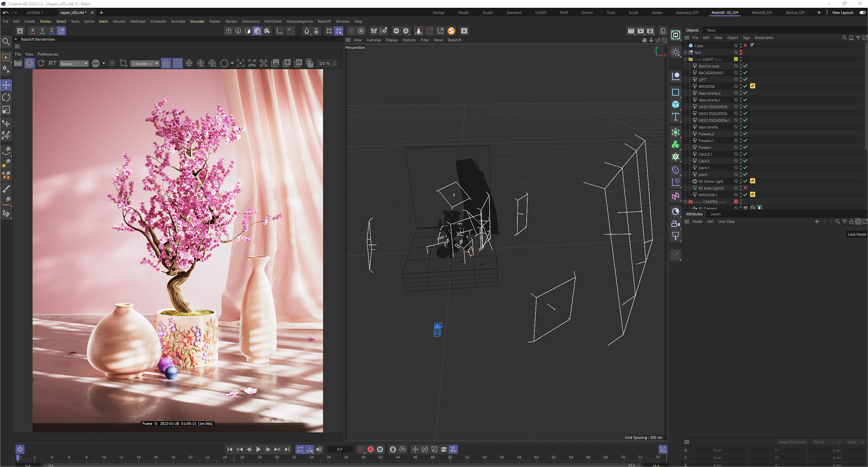Toggle the bucket grid icon in RenderView
The width and height of the screenshot is (868, 467).
point(178,63)
